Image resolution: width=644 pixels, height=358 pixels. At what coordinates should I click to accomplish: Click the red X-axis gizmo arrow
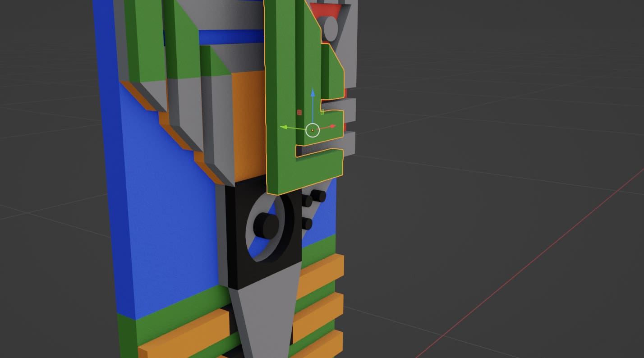pyautogui.click(x=333, y=127)
